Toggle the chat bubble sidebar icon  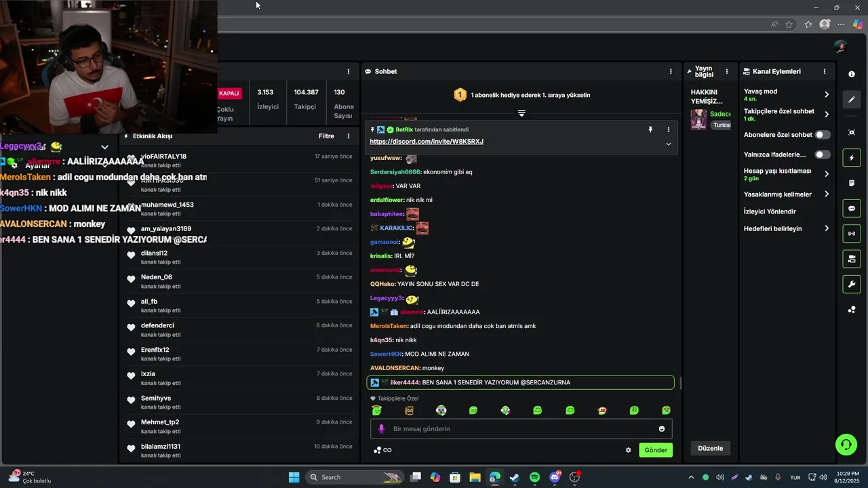[x=852, y=209]
